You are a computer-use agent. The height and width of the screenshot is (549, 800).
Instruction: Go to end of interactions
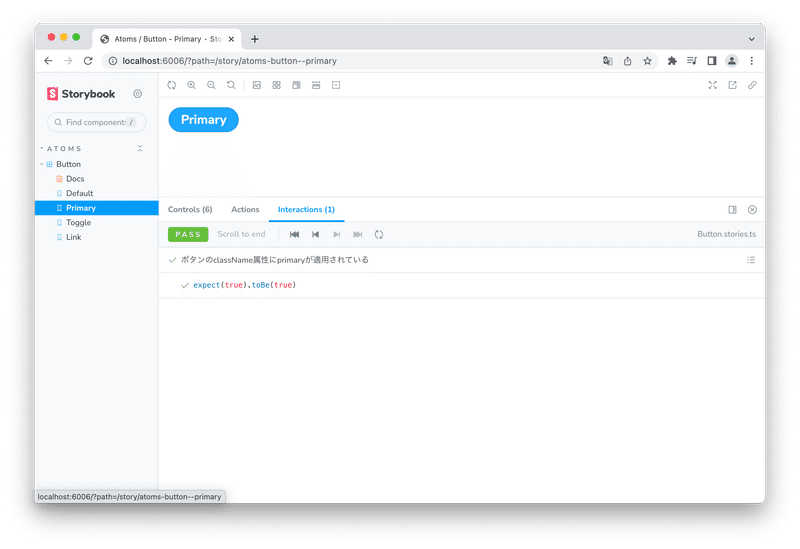(358, 235)
